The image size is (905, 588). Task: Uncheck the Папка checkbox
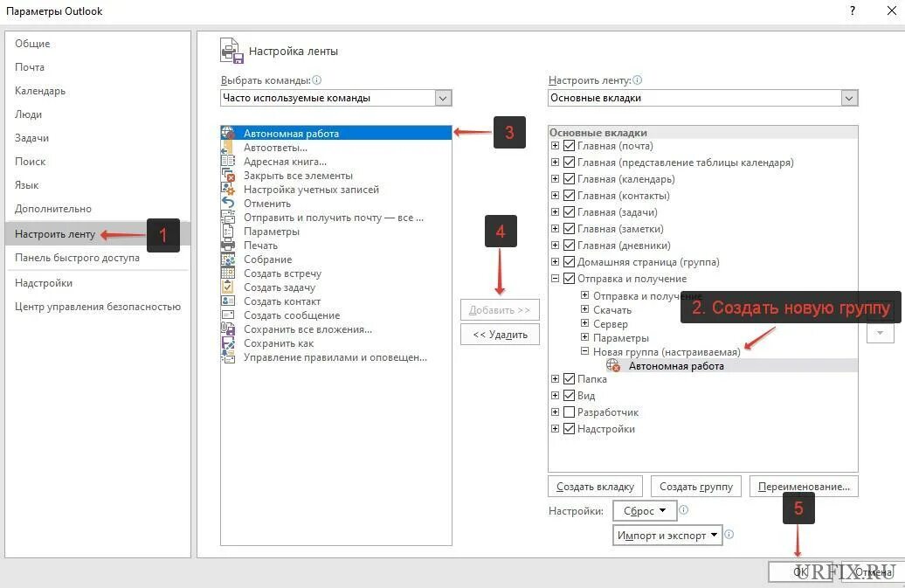[569, 379]
